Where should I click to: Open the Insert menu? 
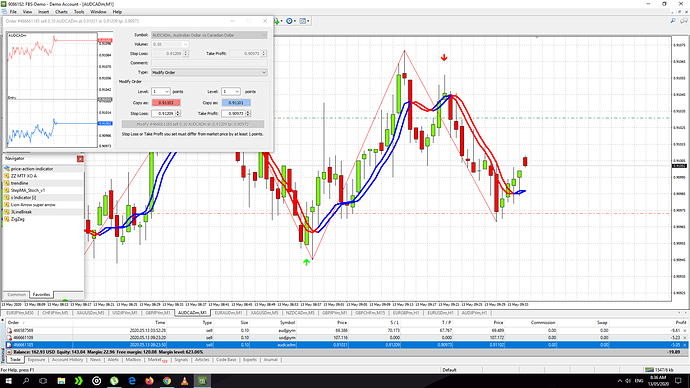click(44, 12)
